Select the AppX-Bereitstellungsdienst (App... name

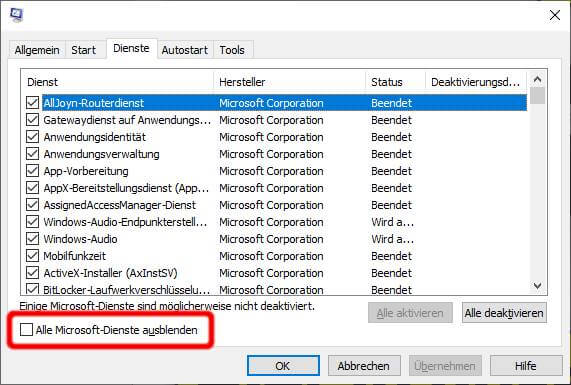tap(126, 188)
